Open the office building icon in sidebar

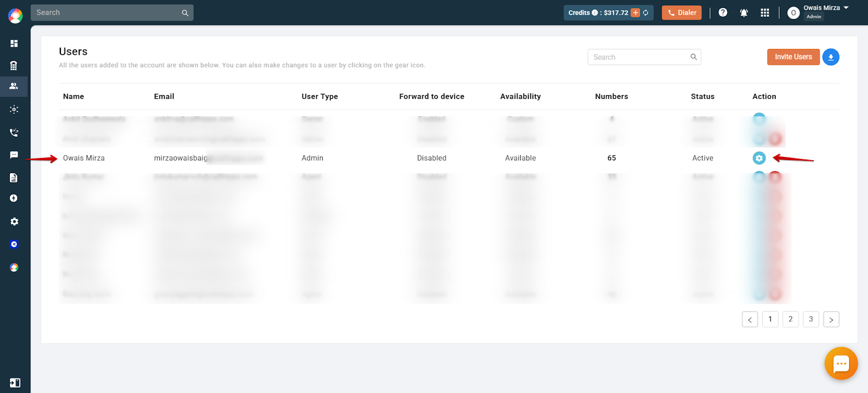(14, 66)
